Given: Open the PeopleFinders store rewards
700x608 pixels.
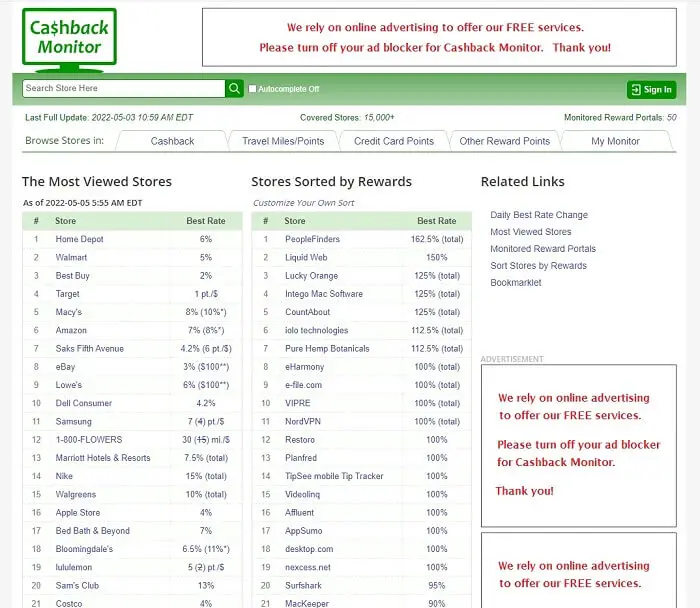Looking at the screenshot, I should click(312, 239).
